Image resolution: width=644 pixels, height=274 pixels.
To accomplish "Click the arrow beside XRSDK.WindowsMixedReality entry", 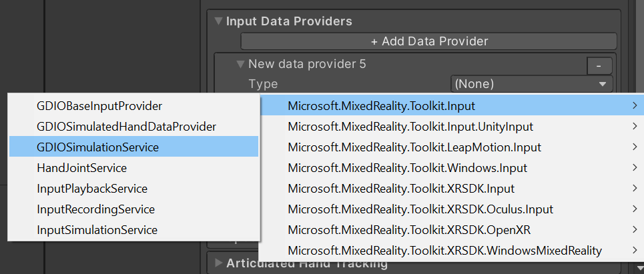I will 635,250.
